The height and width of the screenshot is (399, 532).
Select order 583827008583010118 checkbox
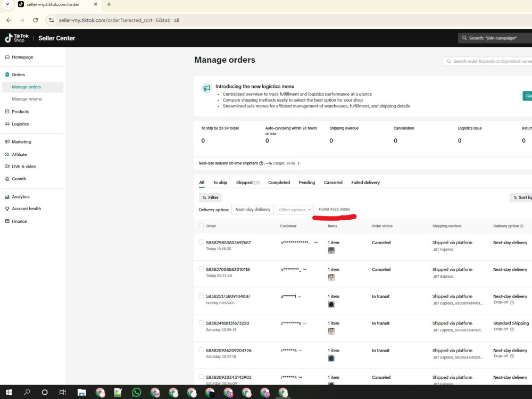click(x=201, y=269)
